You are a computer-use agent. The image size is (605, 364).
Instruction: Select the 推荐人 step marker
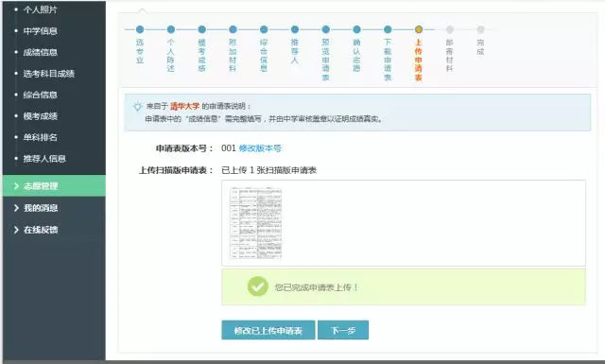point(295,29)
